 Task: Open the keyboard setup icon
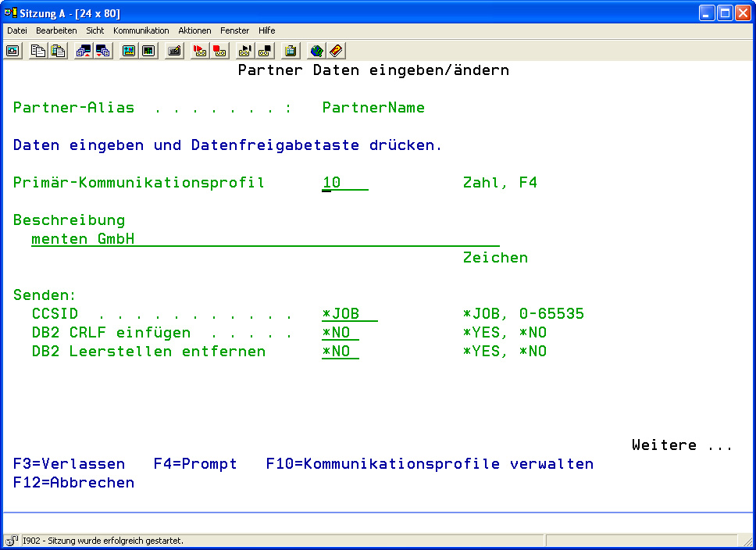[x=175, y=51]
